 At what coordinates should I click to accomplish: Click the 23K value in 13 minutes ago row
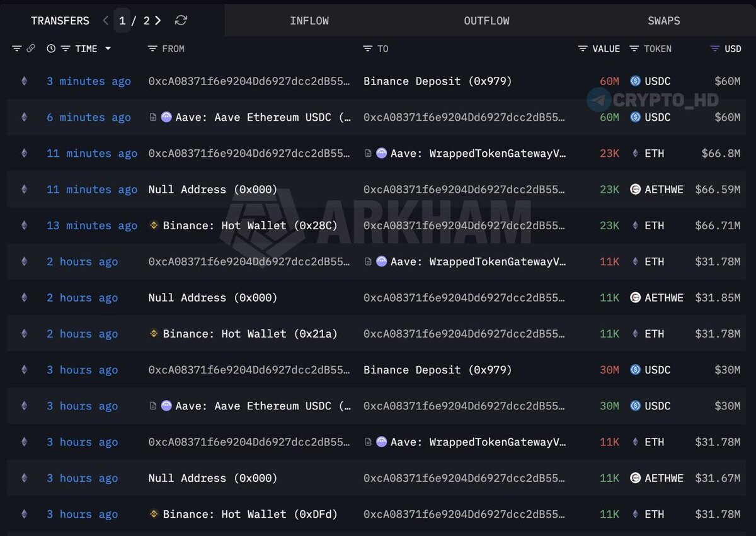point(609,225)
